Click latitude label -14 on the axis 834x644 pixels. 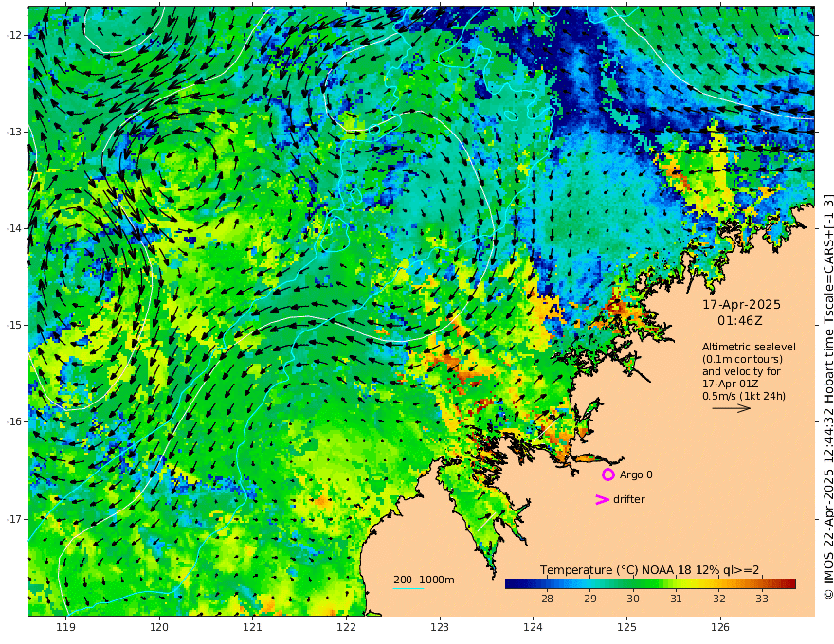[x=14, y=228]
